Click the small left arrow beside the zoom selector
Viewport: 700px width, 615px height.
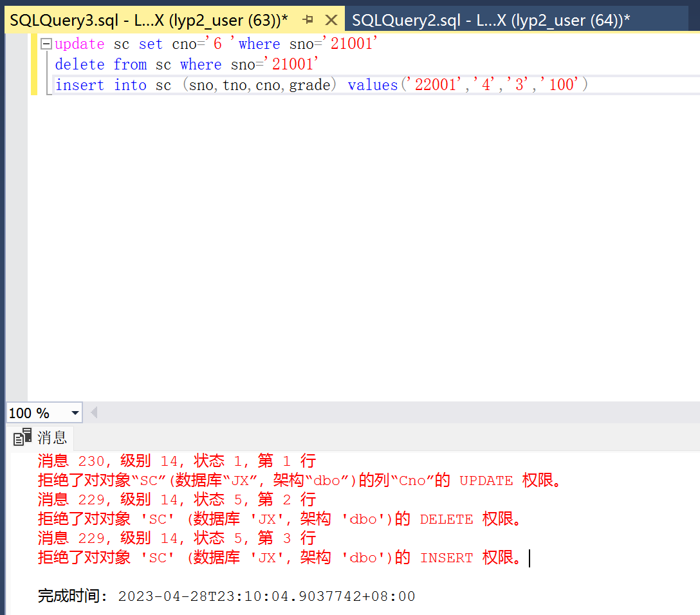coord(95,412)
